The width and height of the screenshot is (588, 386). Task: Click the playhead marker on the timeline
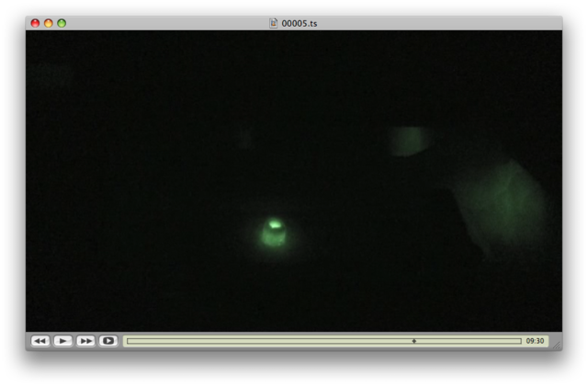click(414, 341)
